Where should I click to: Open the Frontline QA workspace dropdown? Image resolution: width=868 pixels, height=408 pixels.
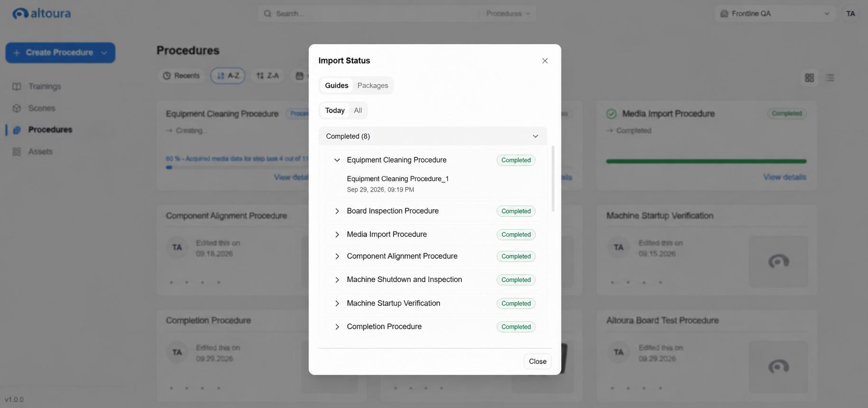point(775,14)
